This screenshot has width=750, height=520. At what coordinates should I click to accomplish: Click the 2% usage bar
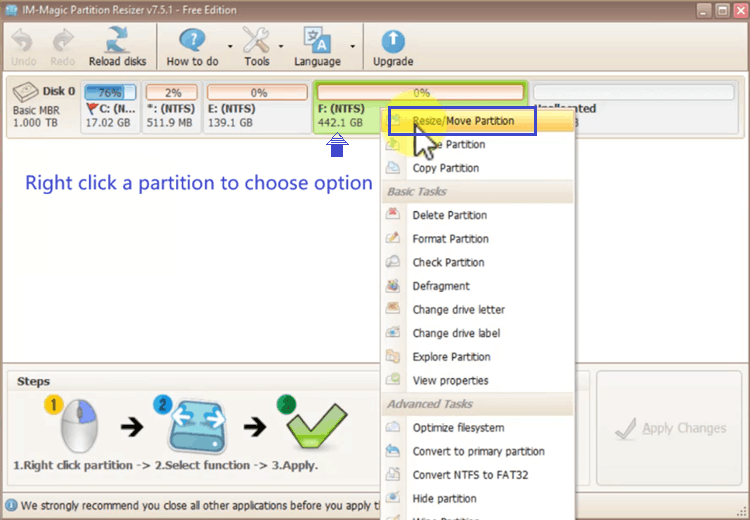[172, 92]
